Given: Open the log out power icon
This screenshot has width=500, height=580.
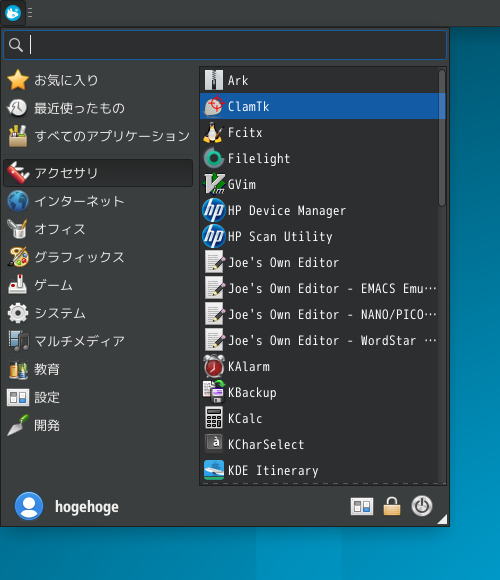Looking at the screenshot, I should (422, 506).
